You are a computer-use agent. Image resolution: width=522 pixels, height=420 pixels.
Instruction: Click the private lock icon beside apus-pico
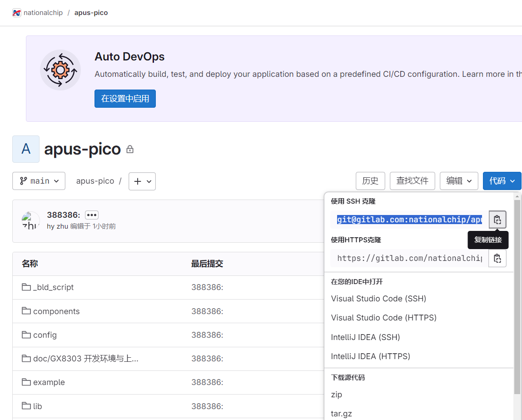pos(130,149)
